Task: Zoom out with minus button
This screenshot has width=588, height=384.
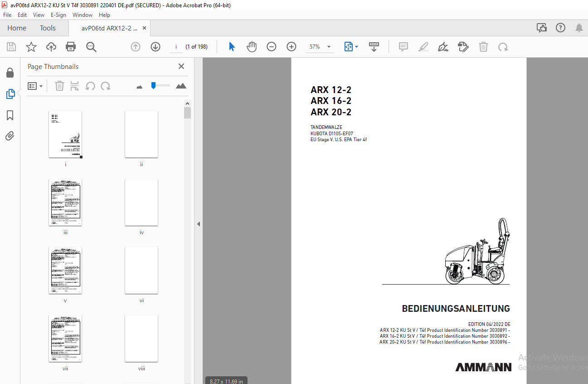Action: pyautogui.click(x=272, y=47)
